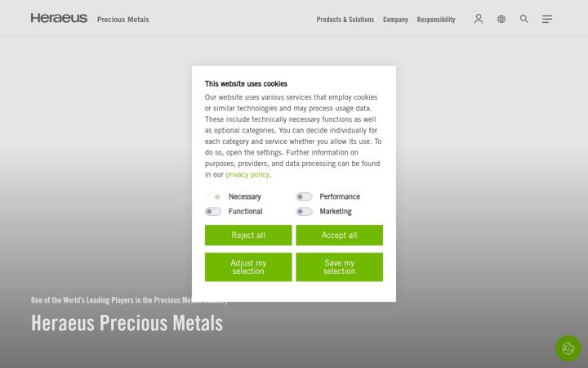Click the Performance label text

pos(340,197)
